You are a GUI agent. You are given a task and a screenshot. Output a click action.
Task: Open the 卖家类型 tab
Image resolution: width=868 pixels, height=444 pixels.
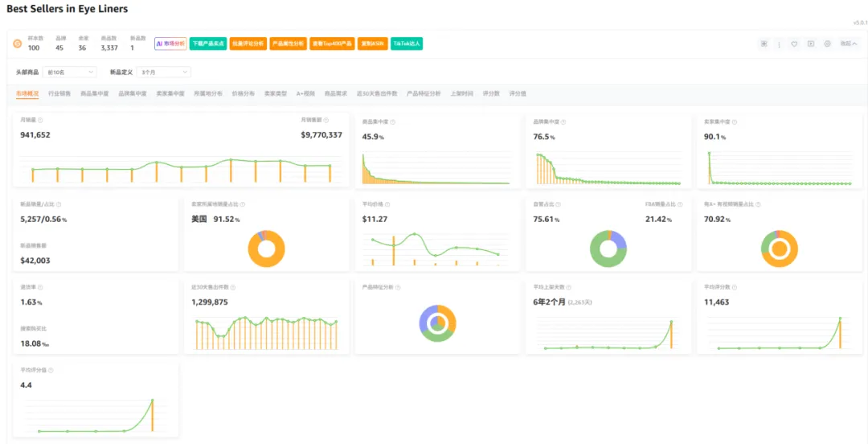coord(275,93)
